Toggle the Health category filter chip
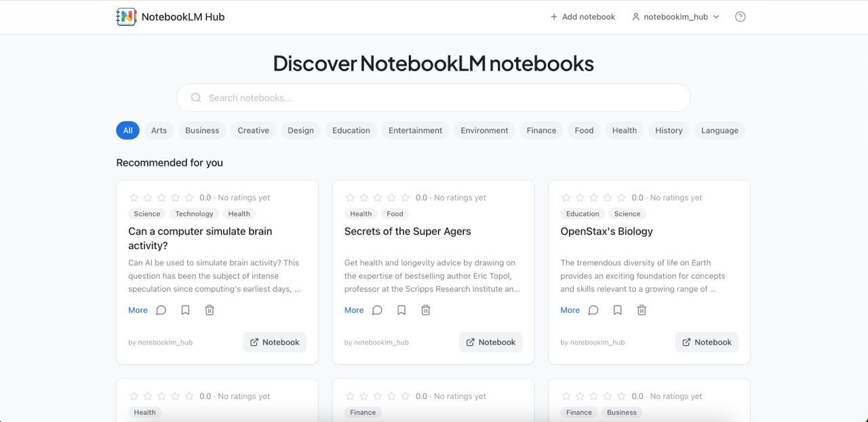 pos(624,130)
